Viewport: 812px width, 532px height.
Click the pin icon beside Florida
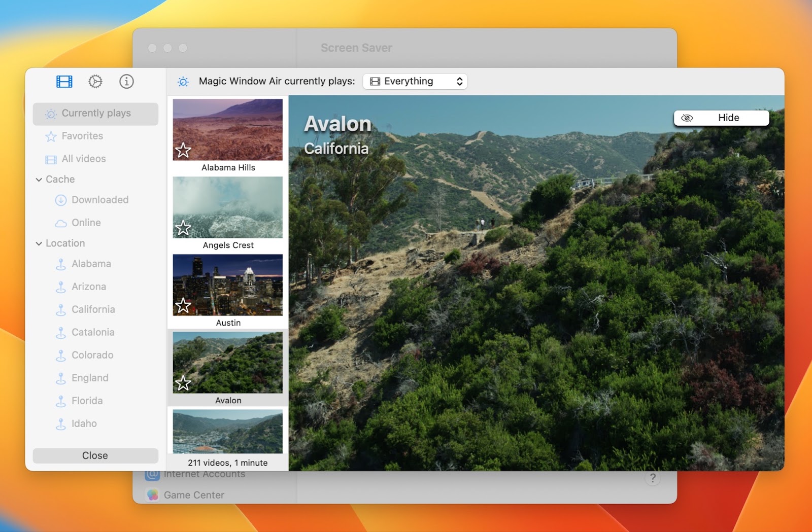click(x=61, y=401)
